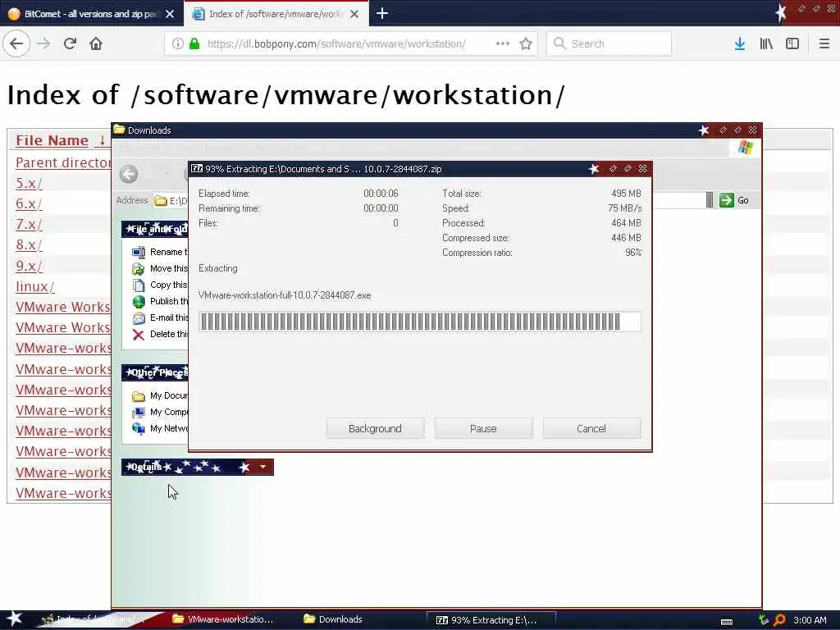Image resolution: width=840 pixels, height=630 pixels.
Task: Click the Copy this file task
Action: (x=160, y=285)
